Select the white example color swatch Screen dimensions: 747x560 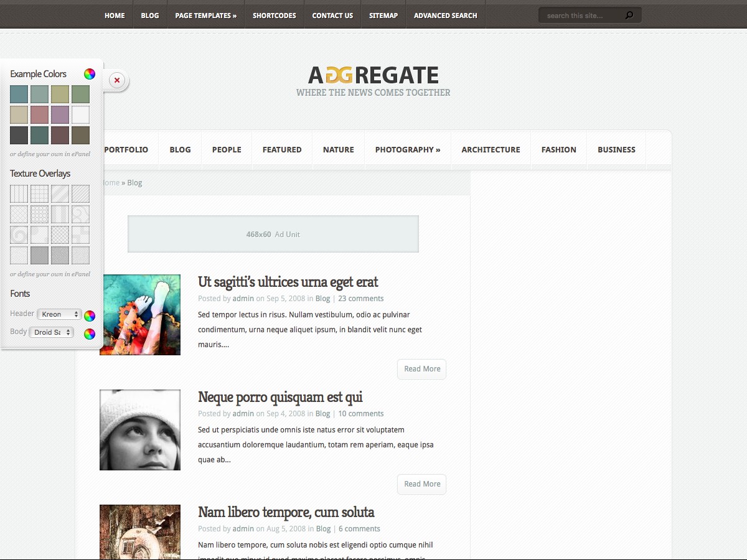click(x=80, y=115)
